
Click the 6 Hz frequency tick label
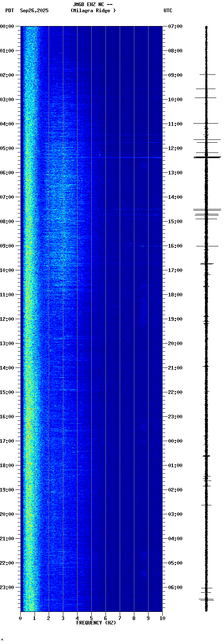(x=106, y=618)
